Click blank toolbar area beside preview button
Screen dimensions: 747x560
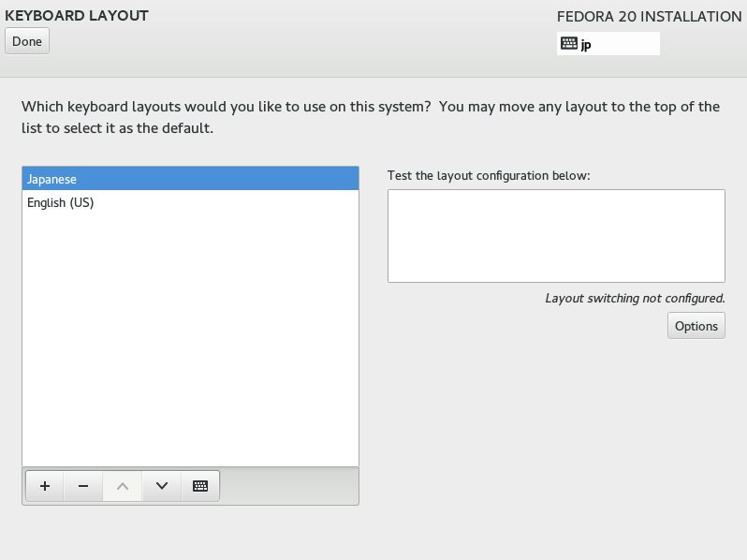(288, 486)
